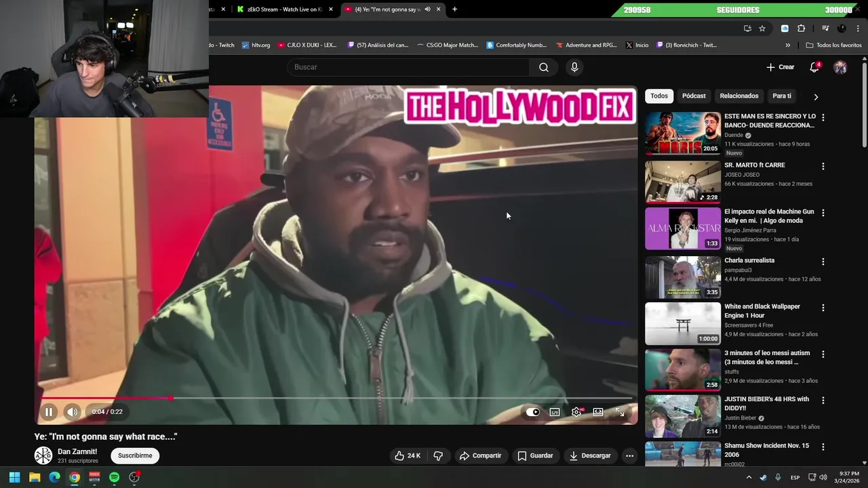Open the player settings gear
The width and height of the screenshot is (868, 488).
point(576,411)
